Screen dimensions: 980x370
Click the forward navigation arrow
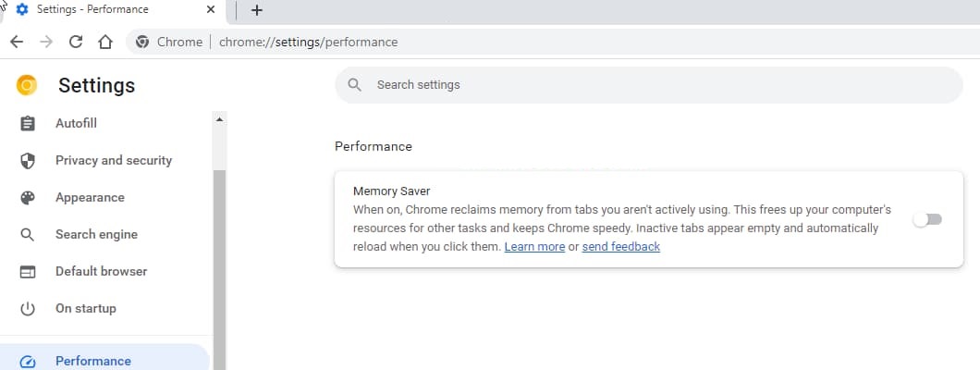[x=46, y=42]
